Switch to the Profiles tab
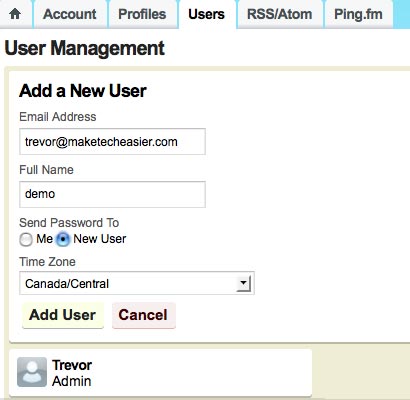 click(x=142, y=14)
